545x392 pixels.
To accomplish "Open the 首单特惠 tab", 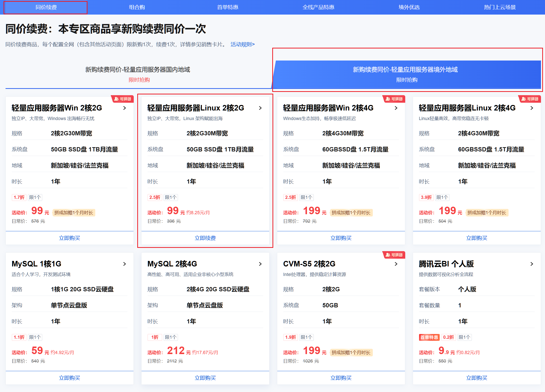I will point(228,7).
